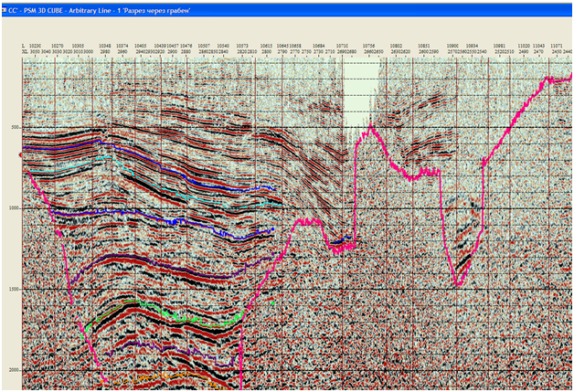574x392 pixels.
Task: Click the window icon in title bar
Action: tap(5, 11)
